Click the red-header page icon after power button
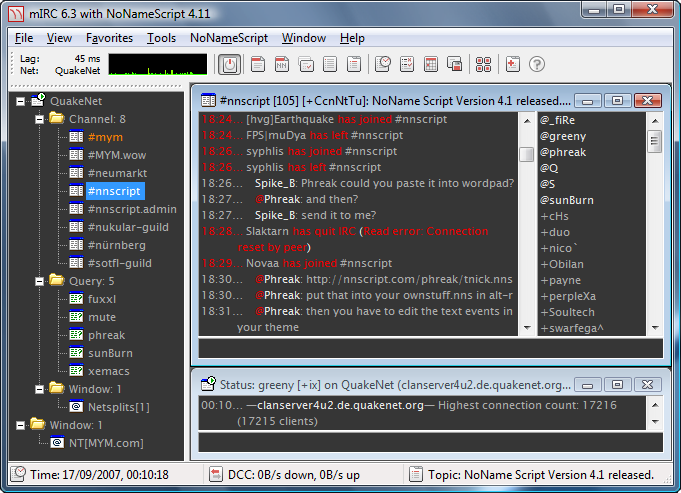Image resolution: width=681 pixels, height=493 pixels. click(258, 64)
